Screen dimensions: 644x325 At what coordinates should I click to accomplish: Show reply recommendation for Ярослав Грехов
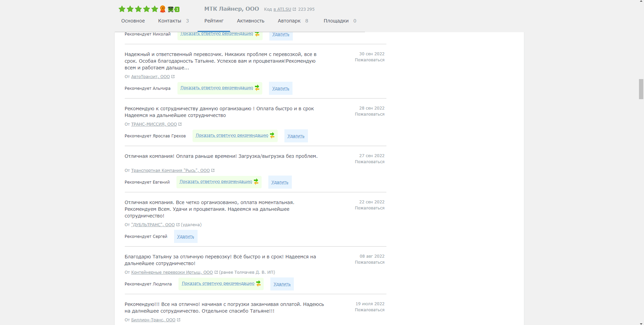click(232, 135)
